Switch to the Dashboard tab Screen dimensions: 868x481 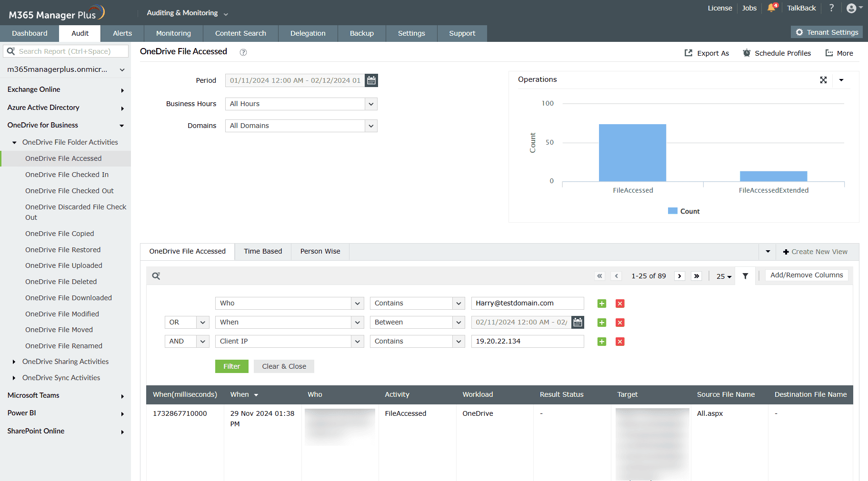click(30, 33)
